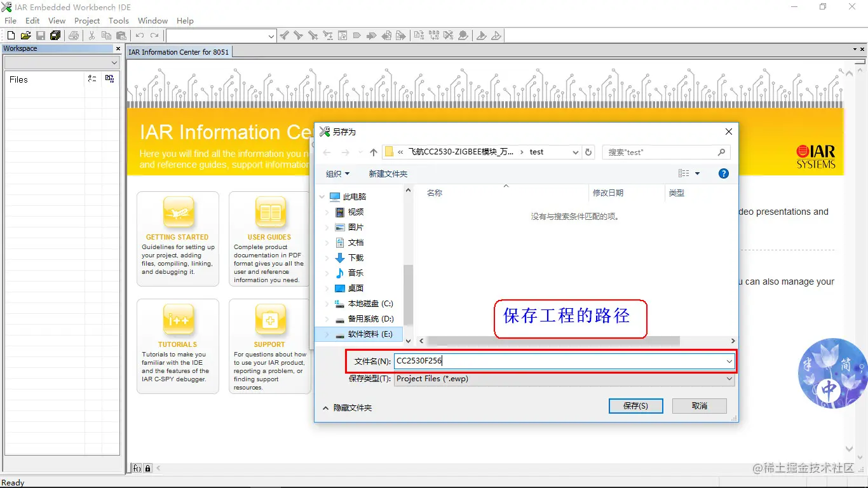The image size is (868, 488).
Task: Open the Window menu
Action: [153, 20]
